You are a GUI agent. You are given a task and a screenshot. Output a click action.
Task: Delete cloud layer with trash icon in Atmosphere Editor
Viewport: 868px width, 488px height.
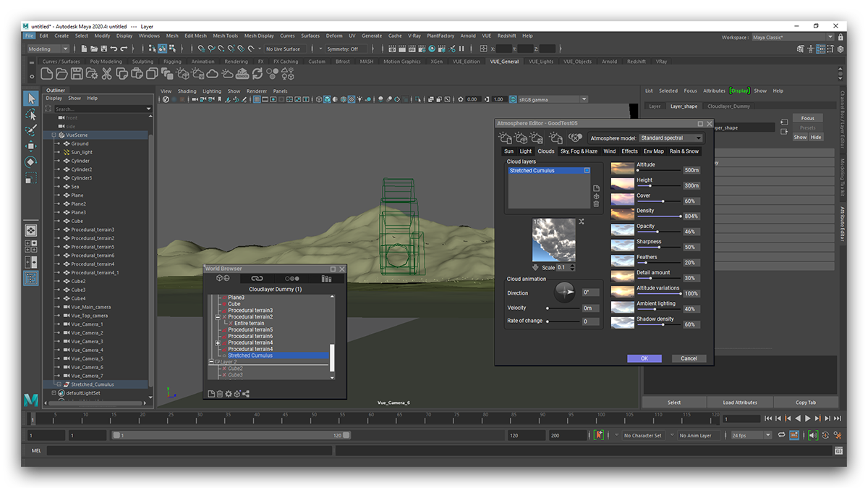tap(596, 204)
